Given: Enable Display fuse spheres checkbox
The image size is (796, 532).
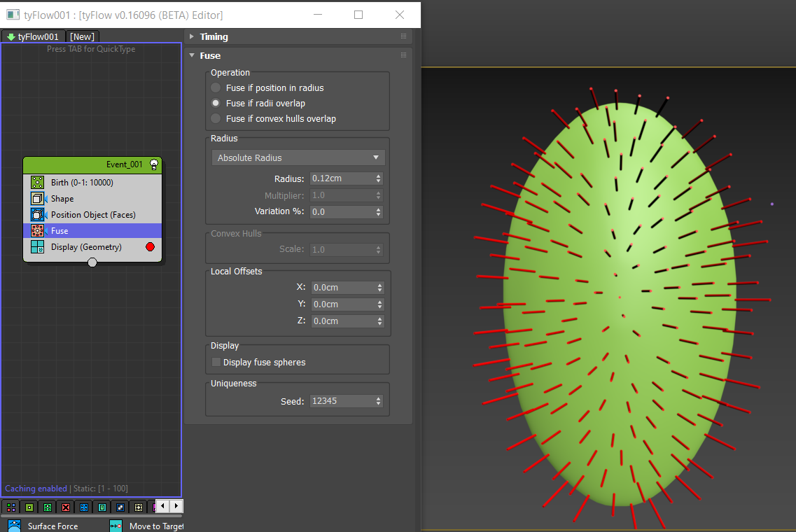Looking at the screenshot, I should pyautogui.click(x=216, y=363).
